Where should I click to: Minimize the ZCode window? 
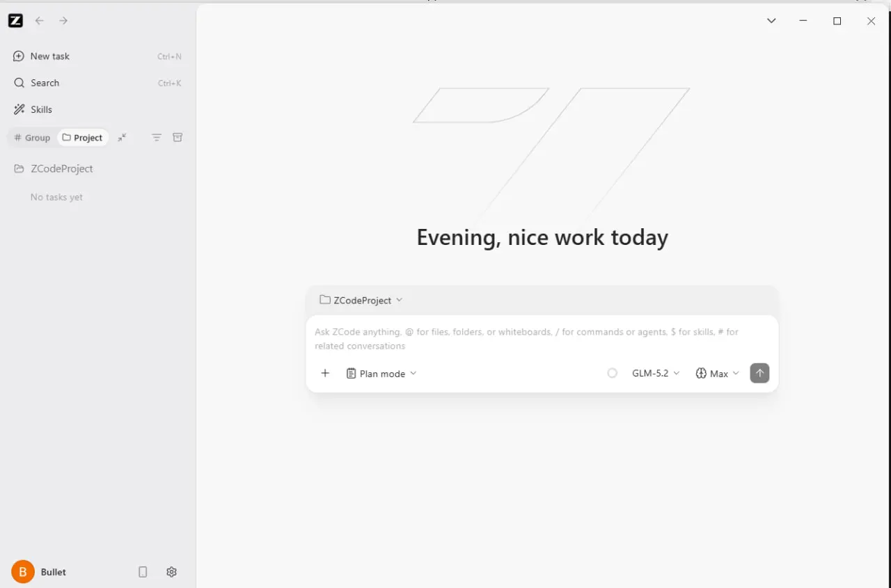point(803,21)
